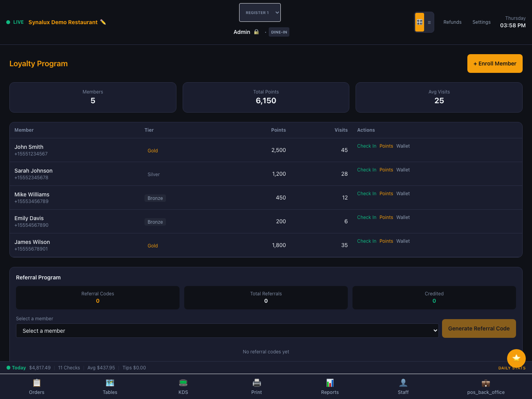Open pos_back_office briefcase icon
532x399 pixels.
[486, 383]
